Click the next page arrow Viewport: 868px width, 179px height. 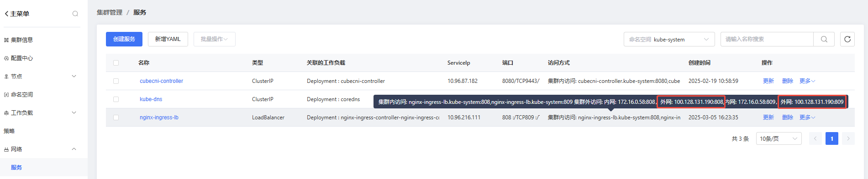click(x=848, y=138)
